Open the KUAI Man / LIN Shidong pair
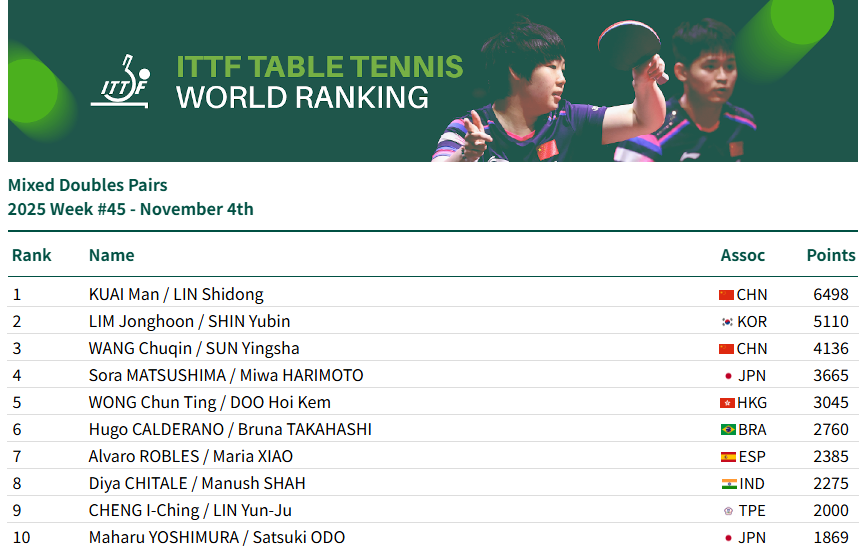The height and width of the screenshot is (549, 866). click(x=176, y=295)
